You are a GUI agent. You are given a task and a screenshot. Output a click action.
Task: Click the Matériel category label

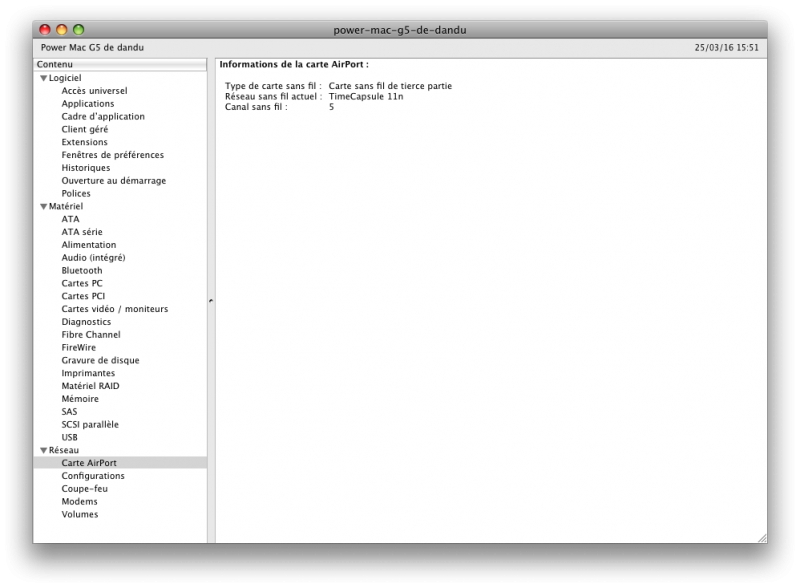click(66, 207)
